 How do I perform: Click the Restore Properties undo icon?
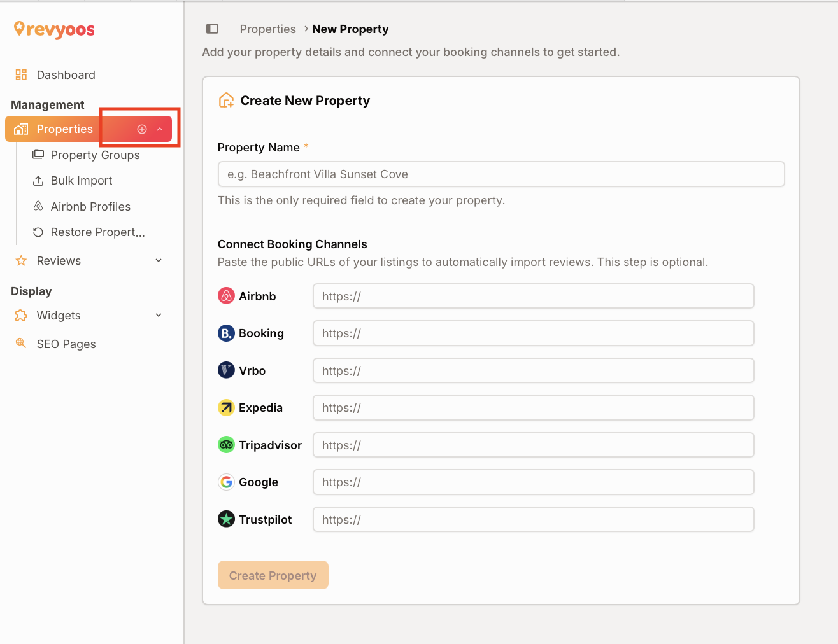(x=38, y=232)
